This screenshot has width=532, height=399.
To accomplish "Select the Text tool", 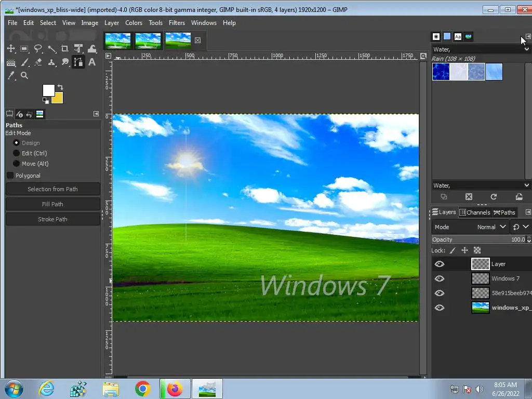I will click(x=92, y=62).
